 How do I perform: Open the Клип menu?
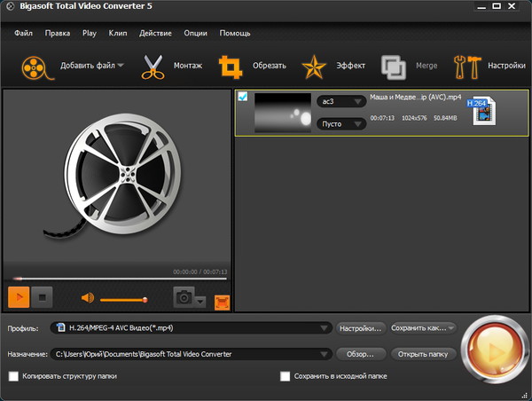117,33
